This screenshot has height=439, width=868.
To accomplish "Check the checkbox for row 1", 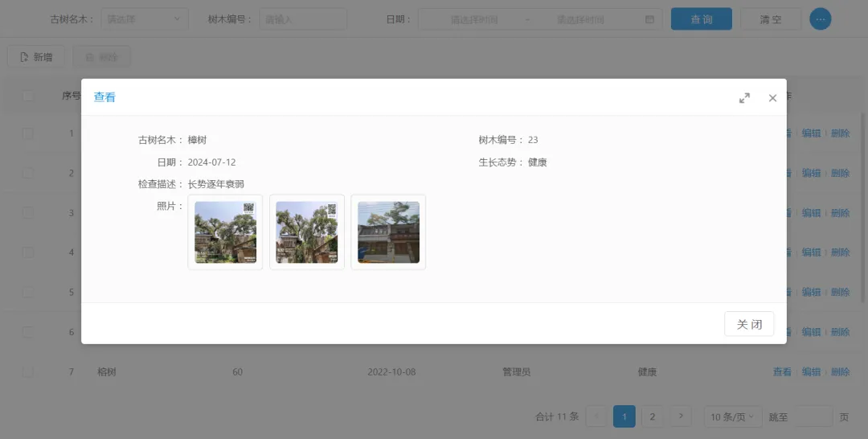I will pos(28,133).
